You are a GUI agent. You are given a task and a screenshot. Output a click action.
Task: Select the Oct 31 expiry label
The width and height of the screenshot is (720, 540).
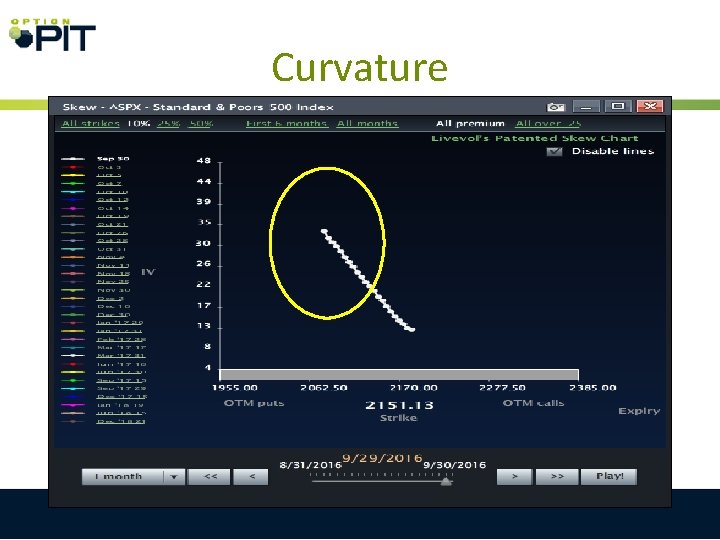point(112,249)
